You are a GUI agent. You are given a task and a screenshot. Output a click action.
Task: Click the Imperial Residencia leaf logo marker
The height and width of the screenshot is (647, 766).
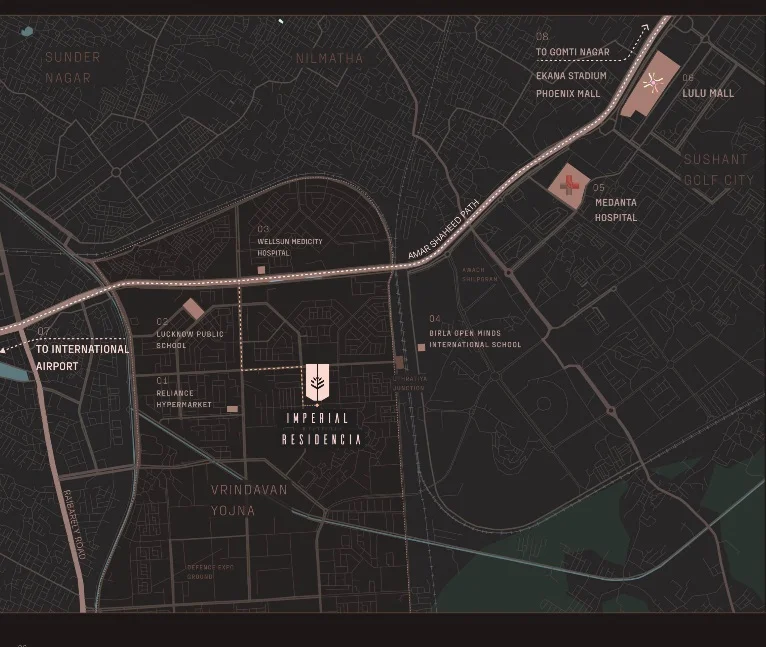(x=317, y=382)
